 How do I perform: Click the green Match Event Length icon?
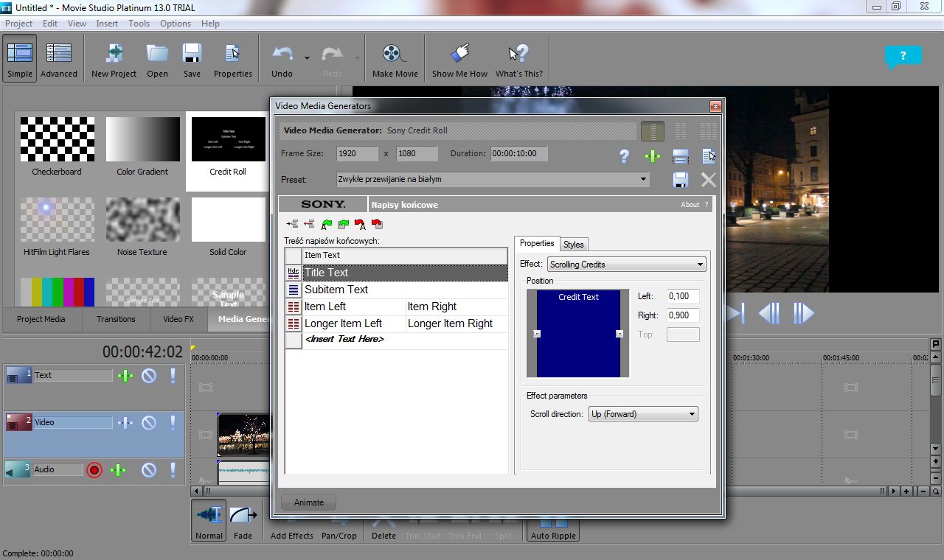pos(652,156)
